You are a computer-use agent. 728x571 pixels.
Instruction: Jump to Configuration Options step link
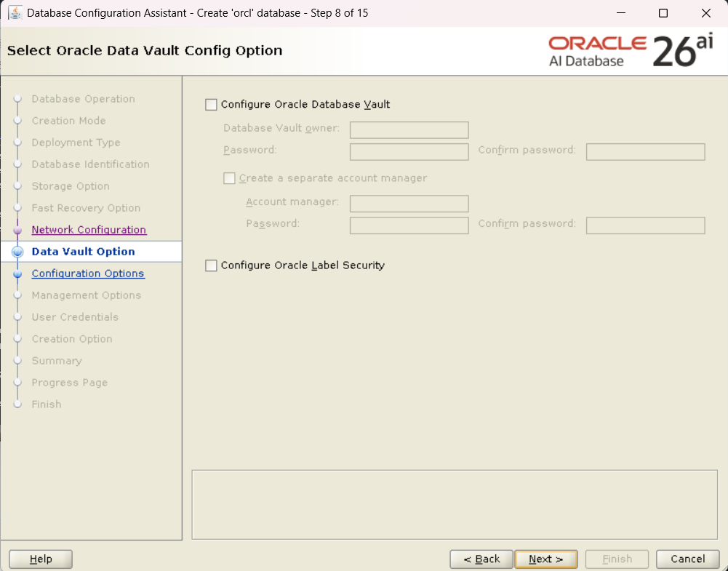pyautogui.click(x=88, y=273)
